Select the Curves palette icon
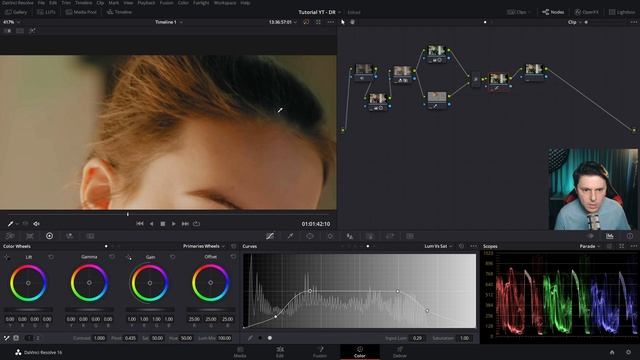 [270, 236]
